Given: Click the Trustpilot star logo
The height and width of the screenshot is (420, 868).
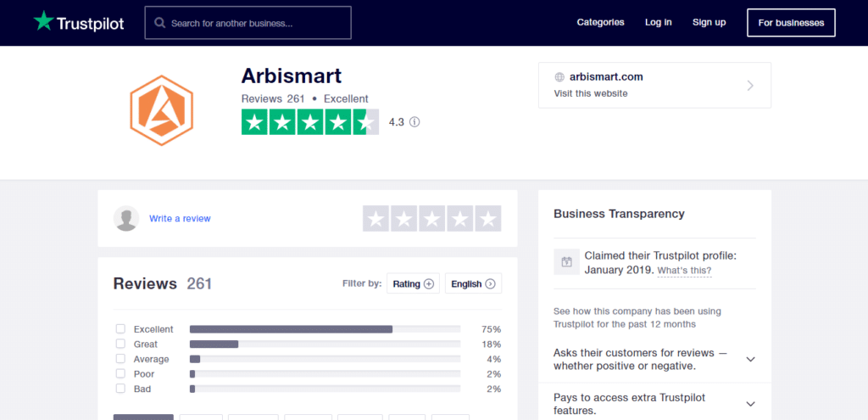Looking at the screenshot, I should [43, 21].
